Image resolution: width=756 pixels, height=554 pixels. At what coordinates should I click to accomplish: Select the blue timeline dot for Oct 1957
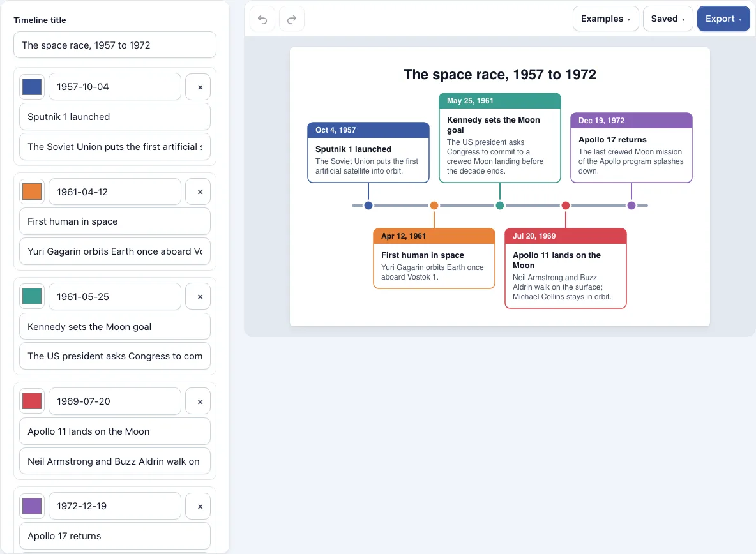[368, 206]
